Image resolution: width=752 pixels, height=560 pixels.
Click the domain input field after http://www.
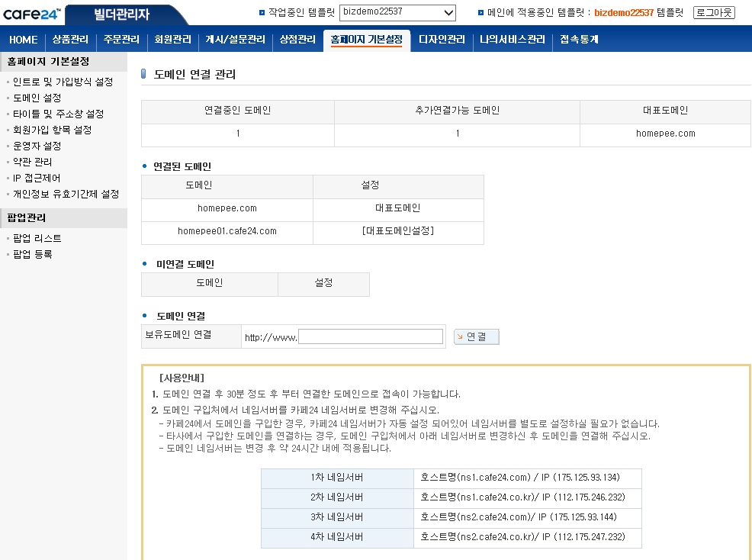[370, 336]
